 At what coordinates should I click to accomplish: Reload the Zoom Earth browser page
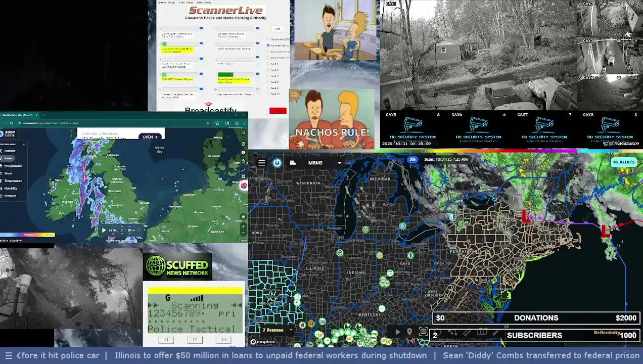pos(12,123)
